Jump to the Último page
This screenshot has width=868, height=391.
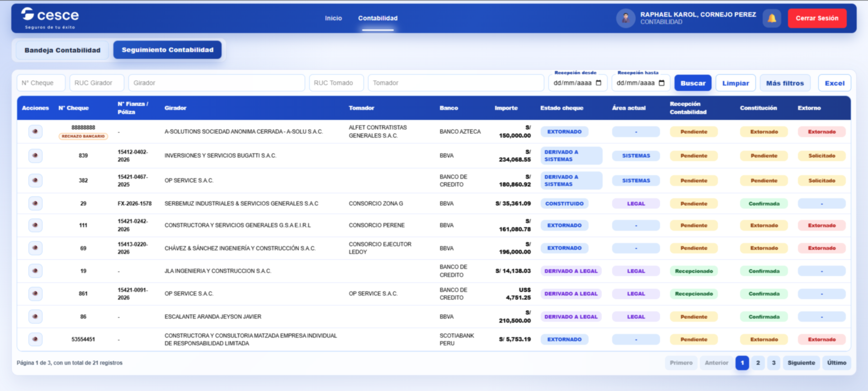tap(837, 363)
